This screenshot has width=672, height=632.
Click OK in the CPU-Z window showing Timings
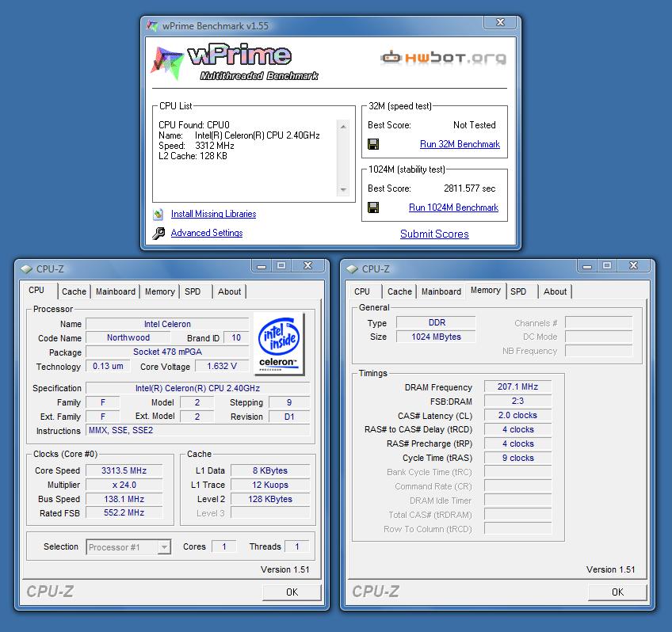[617, 592]
